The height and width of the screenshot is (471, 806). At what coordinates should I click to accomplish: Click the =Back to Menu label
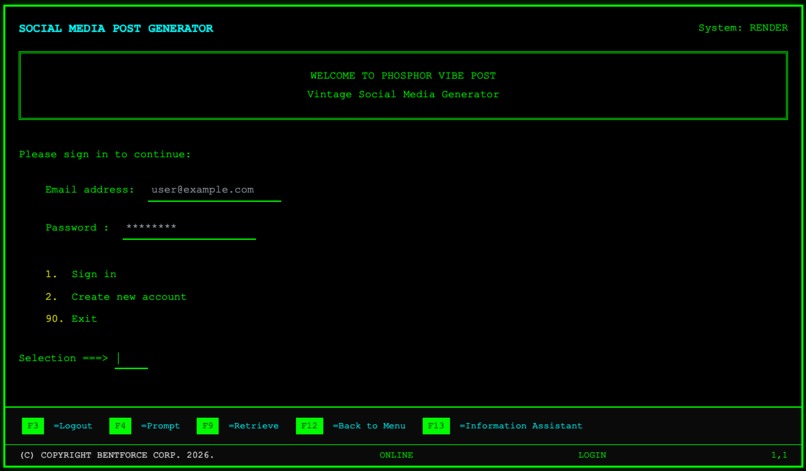369,426
